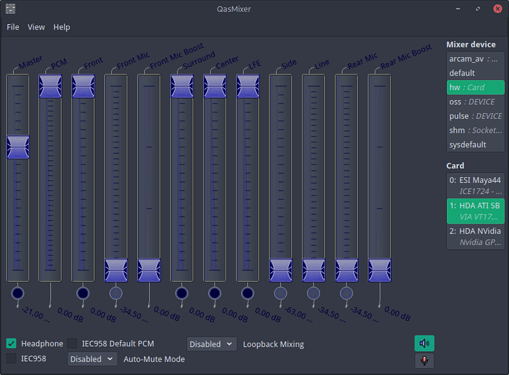This screenshot has width=509, height=375.
Task: Toggle mute circle under Surround slider
Action: [x=182, y=293]
